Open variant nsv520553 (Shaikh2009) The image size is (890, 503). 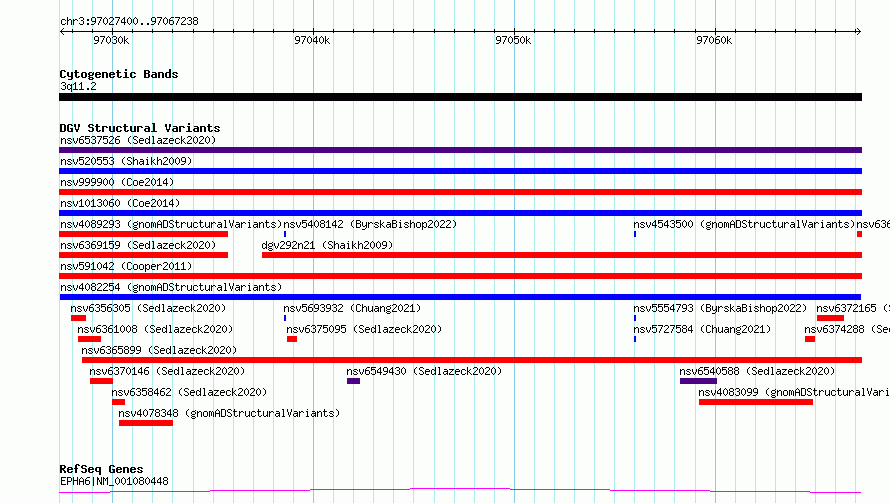[126, 161]
